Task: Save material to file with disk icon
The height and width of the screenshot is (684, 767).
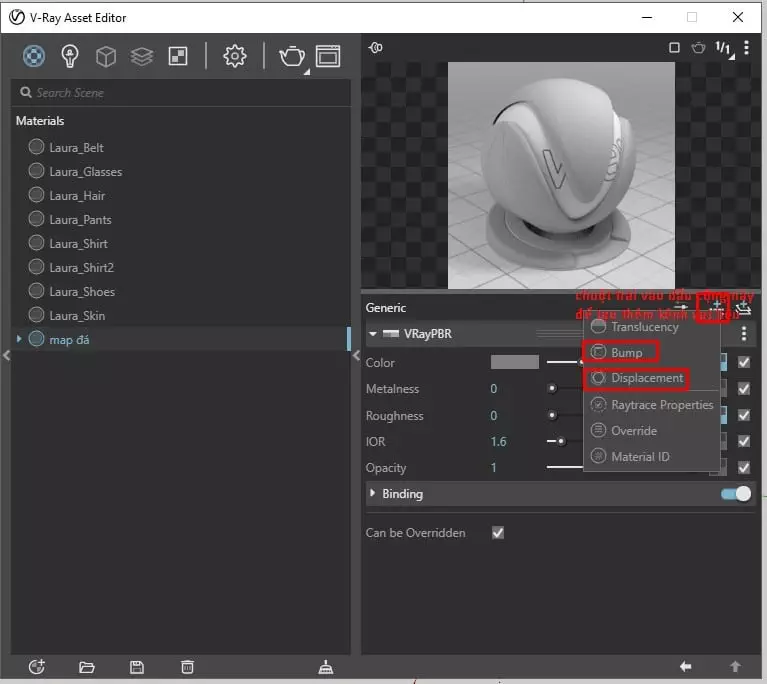Action: coord(136,667)
